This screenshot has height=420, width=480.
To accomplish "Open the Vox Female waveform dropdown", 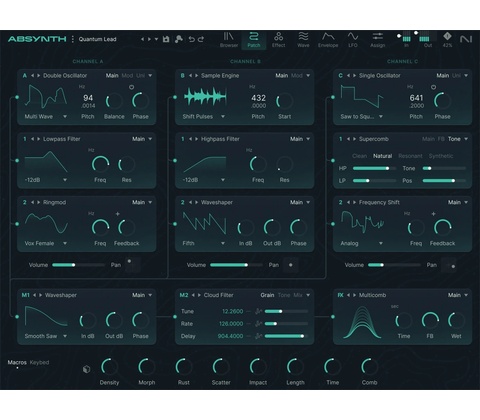I will pyautogui.click(x=46, y=243).
